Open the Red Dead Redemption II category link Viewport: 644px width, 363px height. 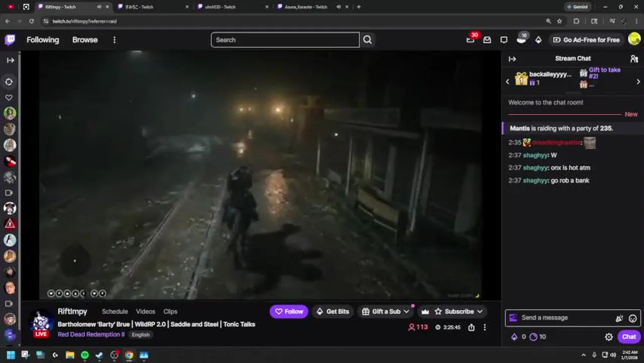click(x=91, y=334)
